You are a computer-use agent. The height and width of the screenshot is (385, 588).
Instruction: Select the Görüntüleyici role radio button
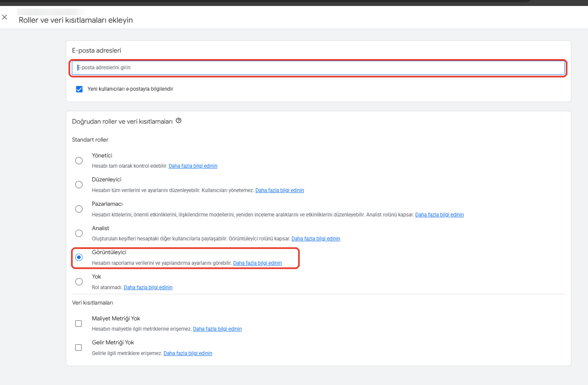point(79,257)
